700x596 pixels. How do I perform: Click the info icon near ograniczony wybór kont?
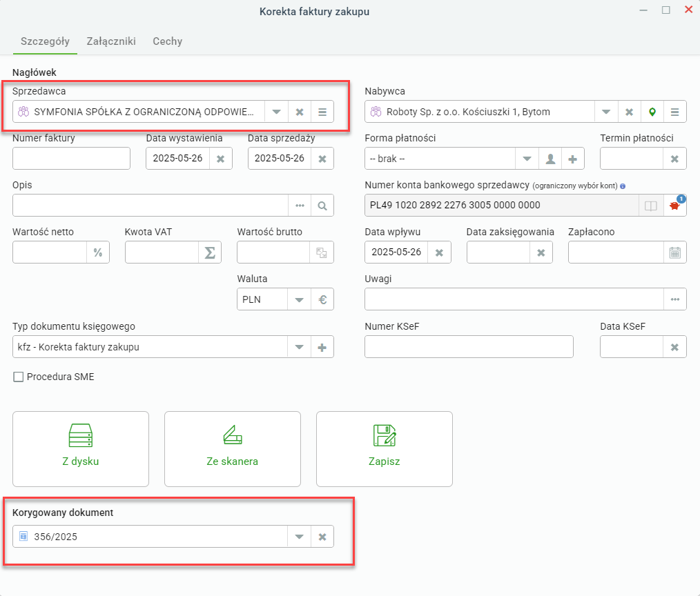(x=623, y=186)
